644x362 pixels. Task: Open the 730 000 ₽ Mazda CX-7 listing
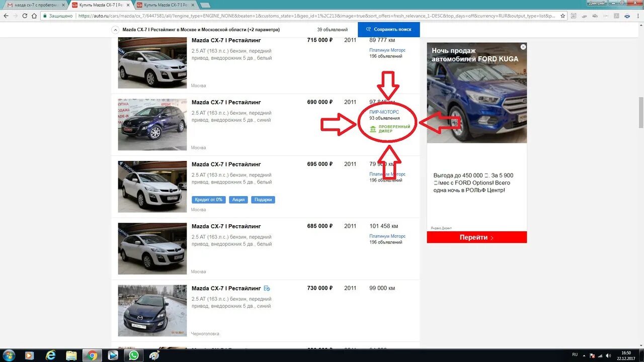(226, 288)
